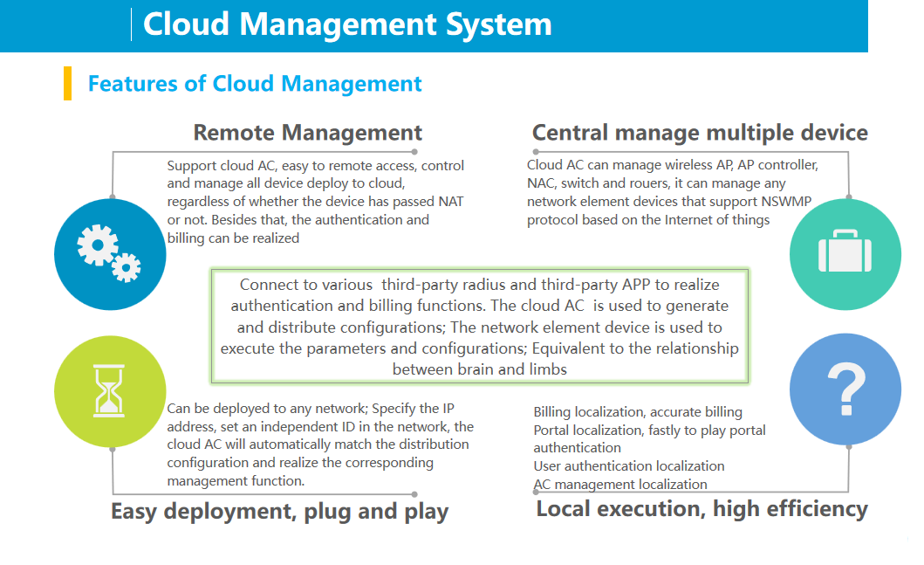Select the Remote Management heading
The image size is (924, 565).
point(307,133)
